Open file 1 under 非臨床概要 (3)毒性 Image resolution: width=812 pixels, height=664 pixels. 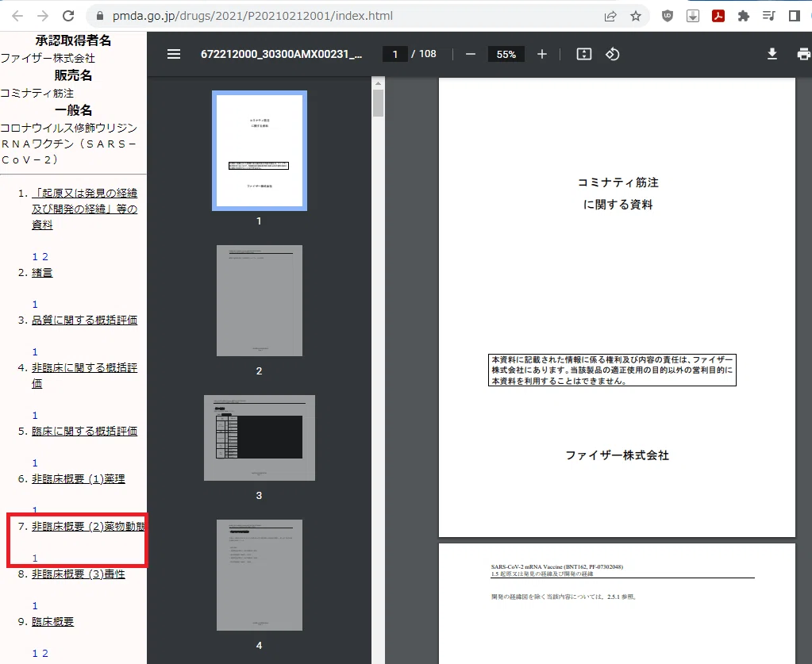(x=35, y=606)
